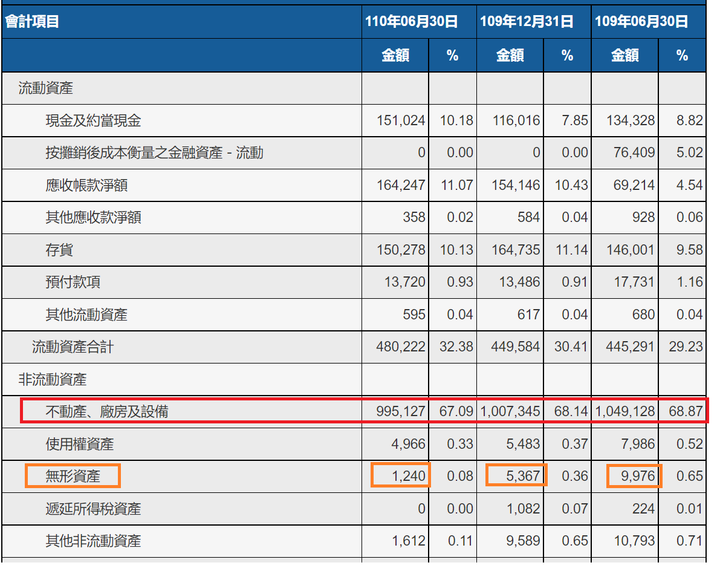Click the 13,720 prepayments amount
Viewport: 720px width, 574px height.
[x=405, y=282]
